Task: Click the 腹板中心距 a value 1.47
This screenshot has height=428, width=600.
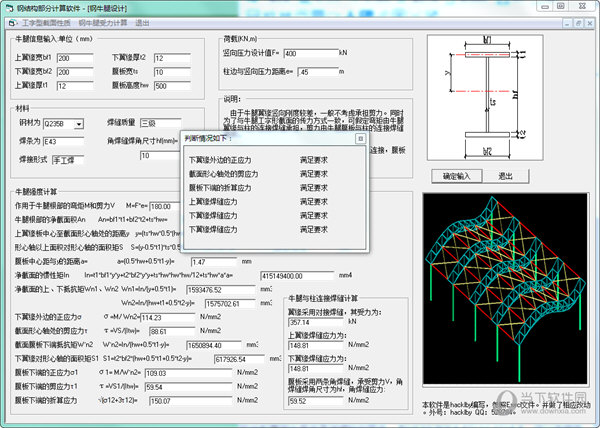Action: tap(214, 262)
